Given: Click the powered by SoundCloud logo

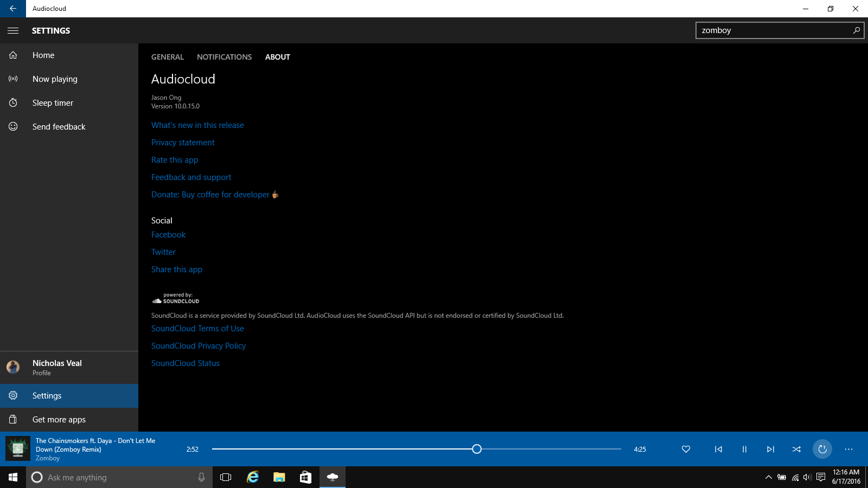Looking at the screenshot, I should coord(175,298).
